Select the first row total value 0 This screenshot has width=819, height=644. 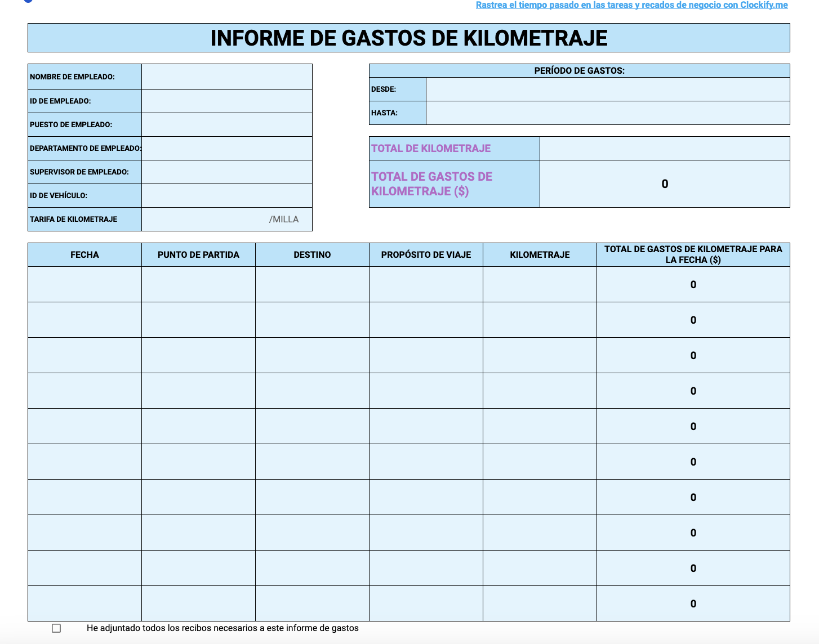pos(693,284)
